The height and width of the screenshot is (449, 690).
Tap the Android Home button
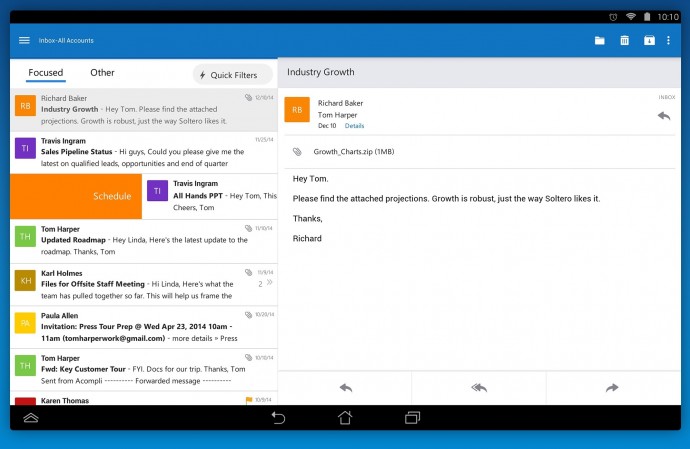click(345, 417)
